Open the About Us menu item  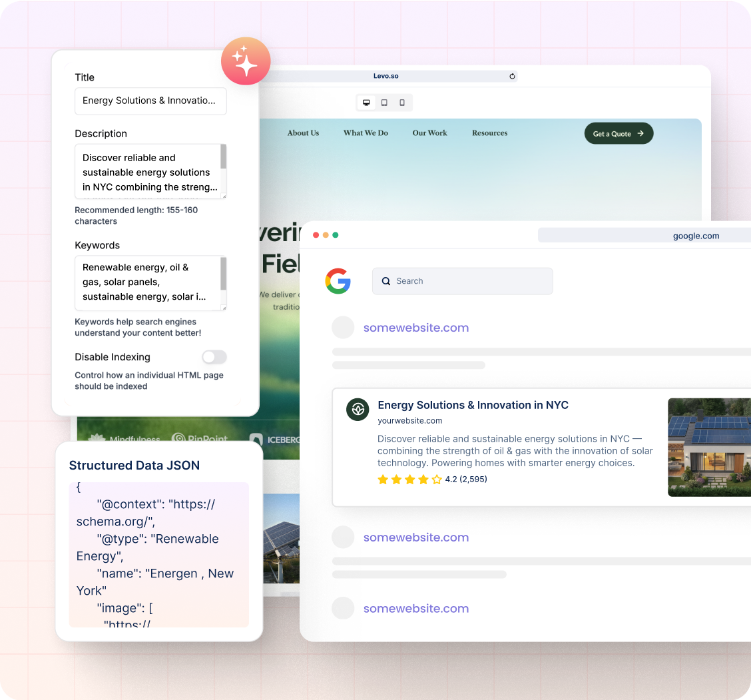pos(303,133)
